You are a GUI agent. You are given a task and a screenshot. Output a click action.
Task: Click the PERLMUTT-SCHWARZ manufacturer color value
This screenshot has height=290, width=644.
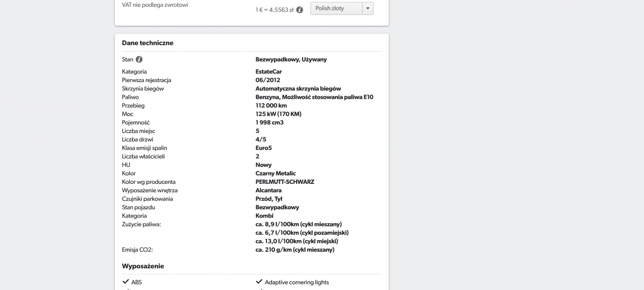pos(285,182)
